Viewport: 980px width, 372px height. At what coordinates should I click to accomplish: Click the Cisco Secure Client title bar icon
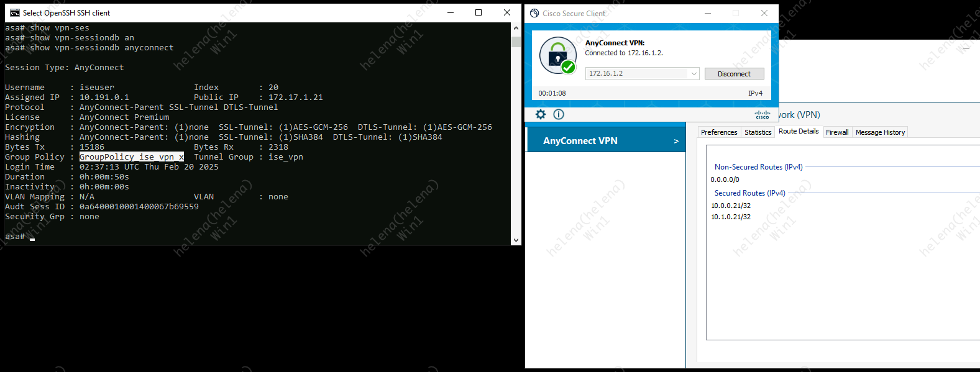534,13
